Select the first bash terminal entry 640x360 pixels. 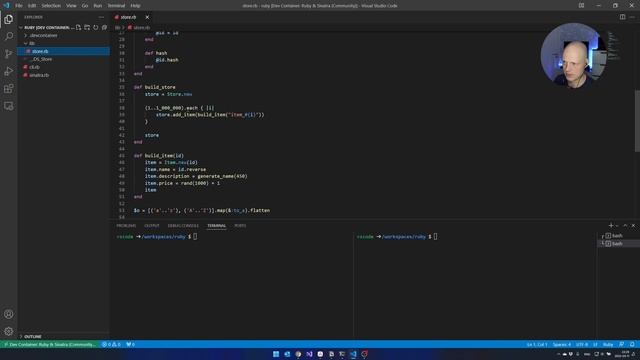tap(618, 236)
